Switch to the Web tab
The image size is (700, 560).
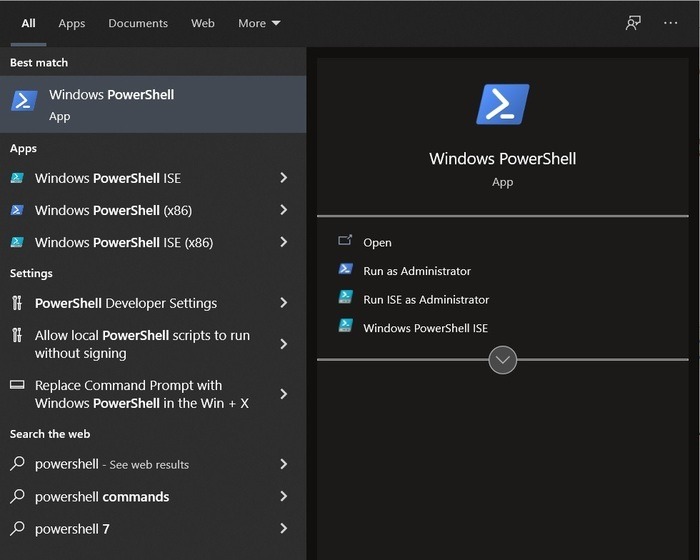(203, 23)
